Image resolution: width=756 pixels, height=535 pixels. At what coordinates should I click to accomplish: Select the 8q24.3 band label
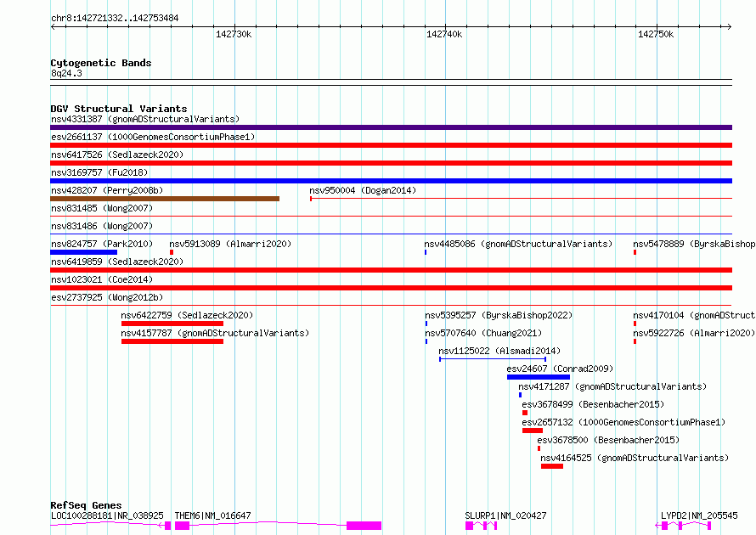[66, 73]
